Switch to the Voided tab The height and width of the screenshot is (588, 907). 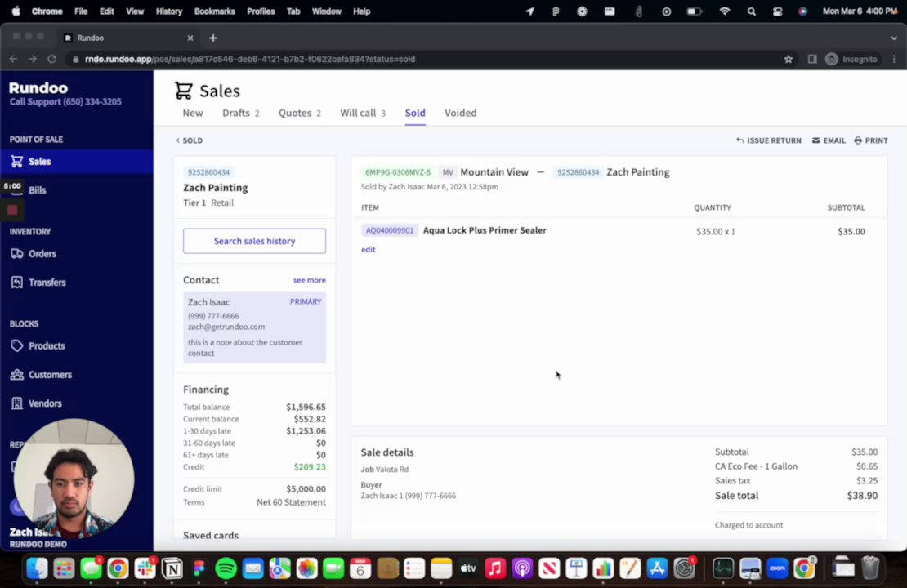point(460,113)
